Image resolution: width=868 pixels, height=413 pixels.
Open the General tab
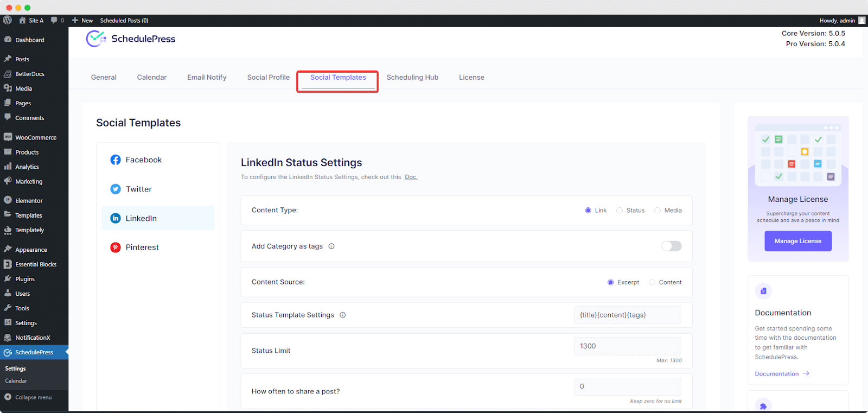[x=104, y=77]
